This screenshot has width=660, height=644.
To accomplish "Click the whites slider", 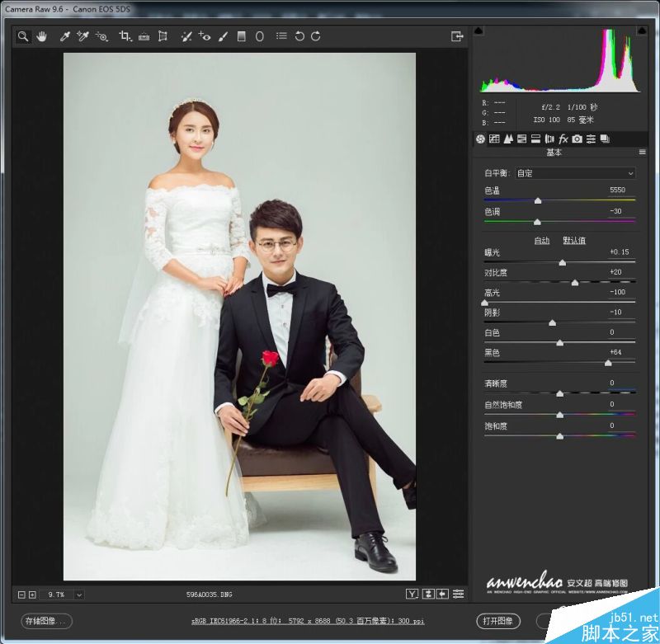I will tap(559, 343).
